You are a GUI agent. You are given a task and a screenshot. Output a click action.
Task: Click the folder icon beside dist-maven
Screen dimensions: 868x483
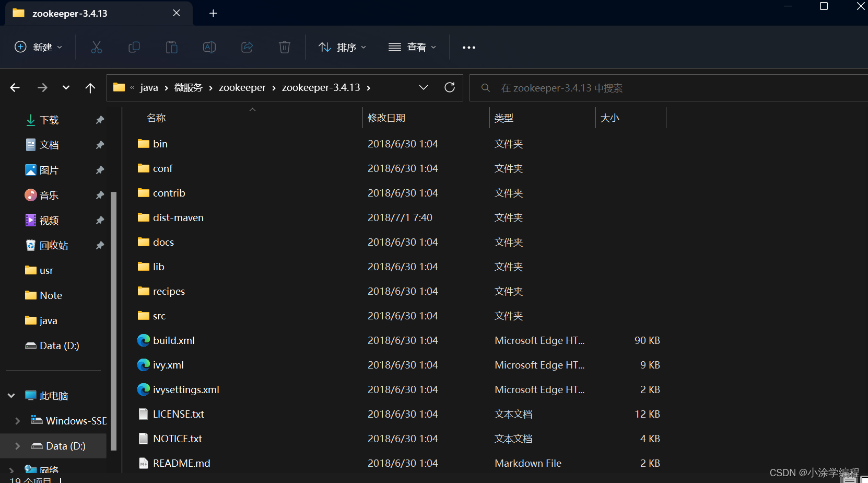[144, 217]
